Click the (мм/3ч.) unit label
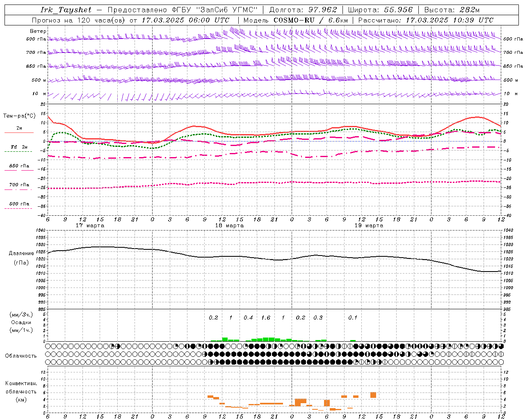This screenshot has height=420, width=525. 21,315
